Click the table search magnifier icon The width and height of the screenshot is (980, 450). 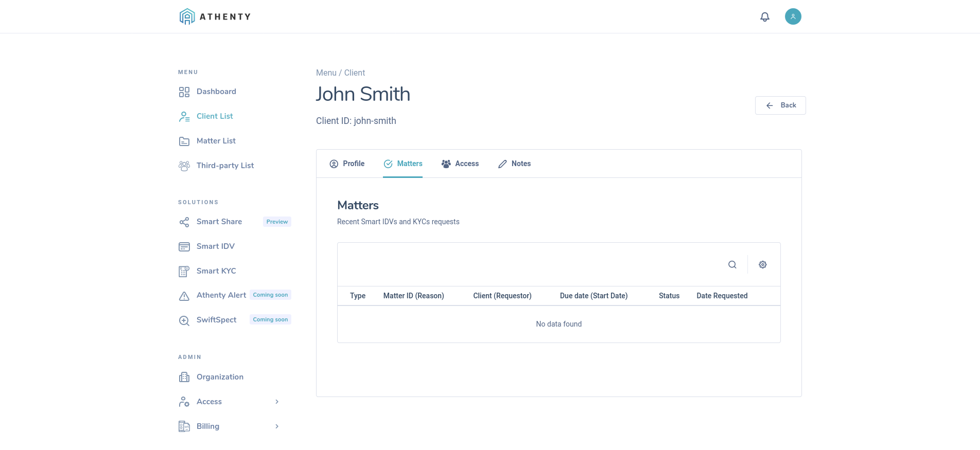(732, 264)
